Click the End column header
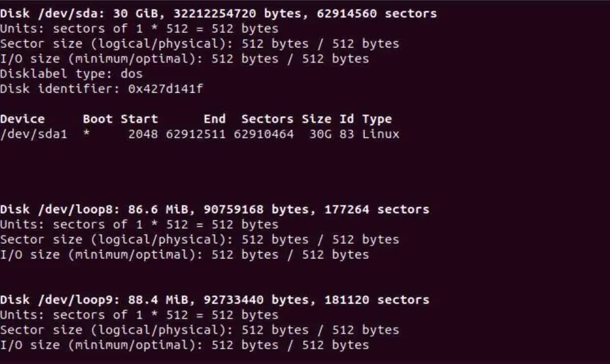 (215, 119)
